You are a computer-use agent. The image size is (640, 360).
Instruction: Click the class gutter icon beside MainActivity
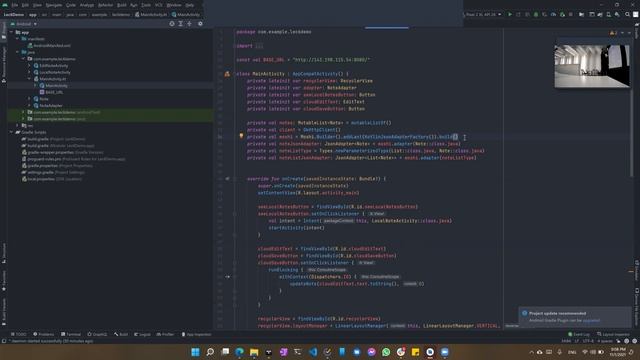tap(227, 74)
